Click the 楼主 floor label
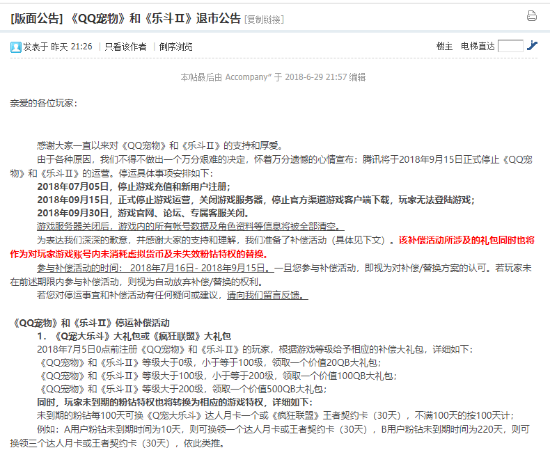Viewport: 550px width, 457px height. tap(444, 46)
